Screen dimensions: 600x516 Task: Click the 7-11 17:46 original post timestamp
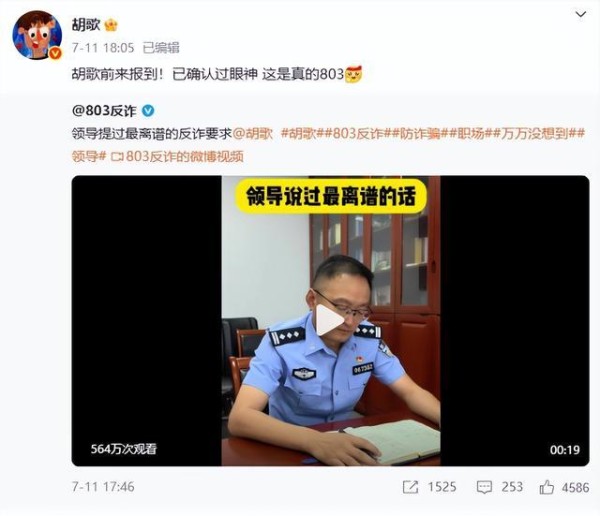[103, 487]
